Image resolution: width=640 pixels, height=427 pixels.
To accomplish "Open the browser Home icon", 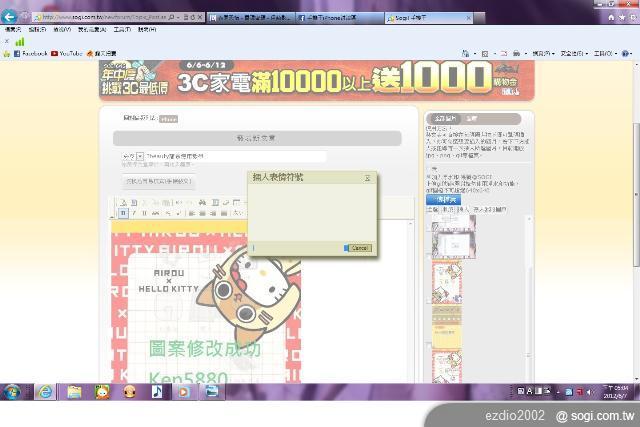I will click(611, 17).
